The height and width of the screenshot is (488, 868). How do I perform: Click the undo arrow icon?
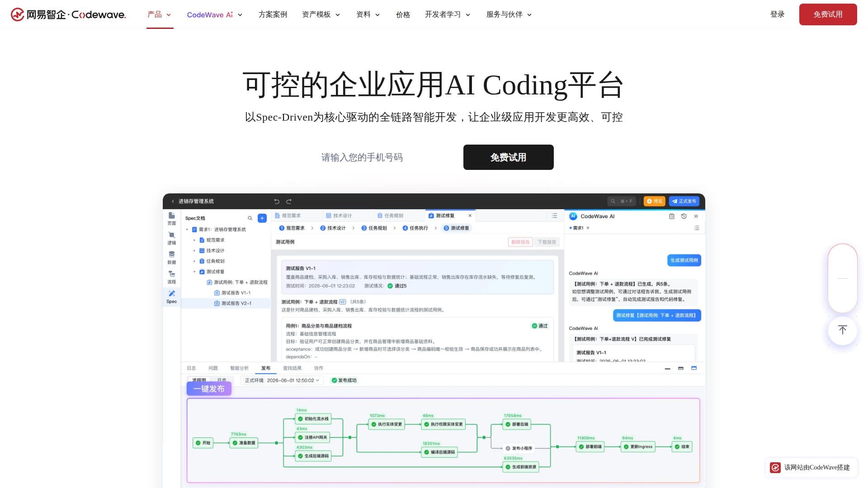(x=277, y=202)
